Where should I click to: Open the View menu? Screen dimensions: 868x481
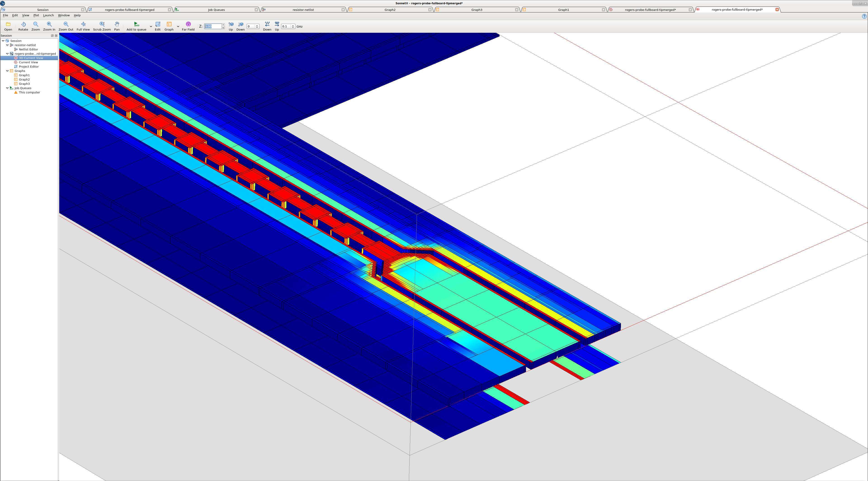coord(26,15)
